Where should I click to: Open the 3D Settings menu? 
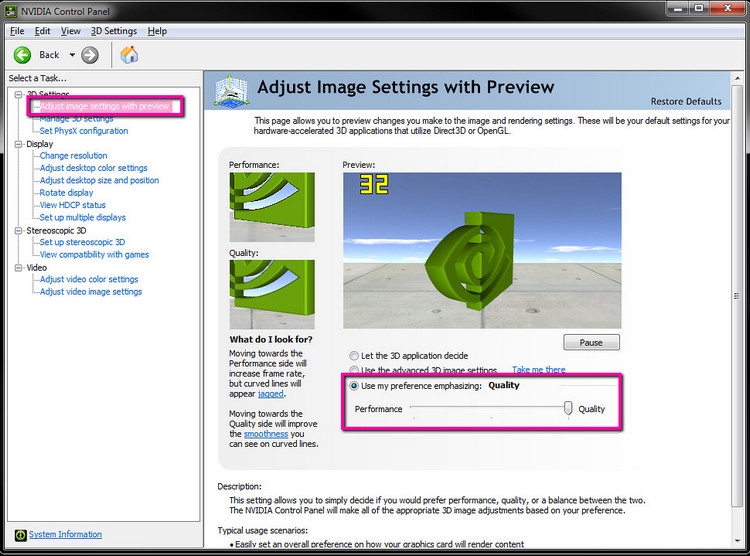[114, 31]
